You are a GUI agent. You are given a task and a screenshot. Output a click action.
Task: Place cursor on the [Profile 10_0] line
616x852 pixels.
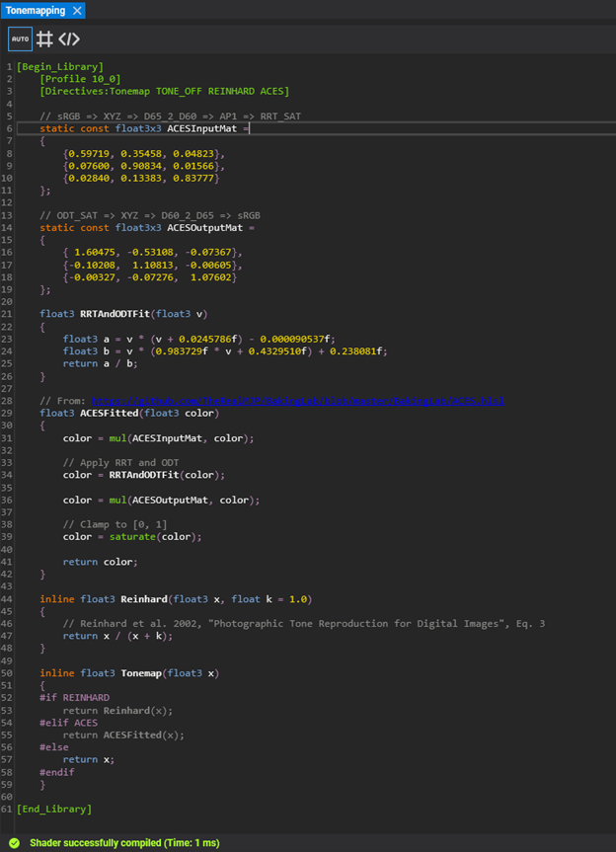[x=79, y=79]
